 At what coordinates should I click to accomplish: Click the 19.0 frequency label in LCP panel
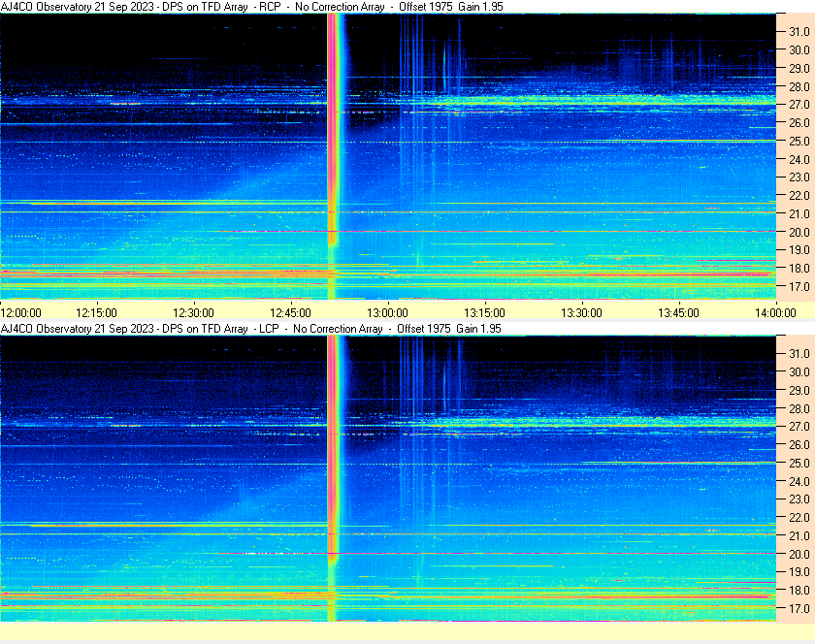point(799,572)
